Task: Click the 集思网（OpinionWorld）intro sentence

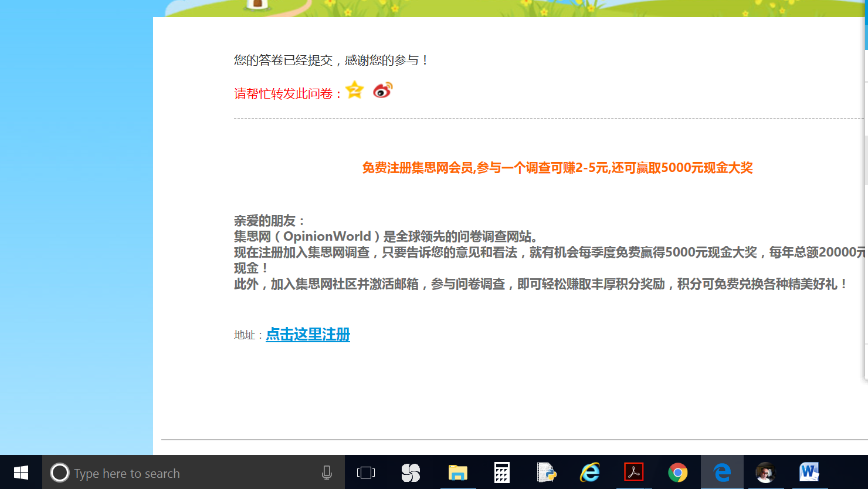Action: point(386,237)
